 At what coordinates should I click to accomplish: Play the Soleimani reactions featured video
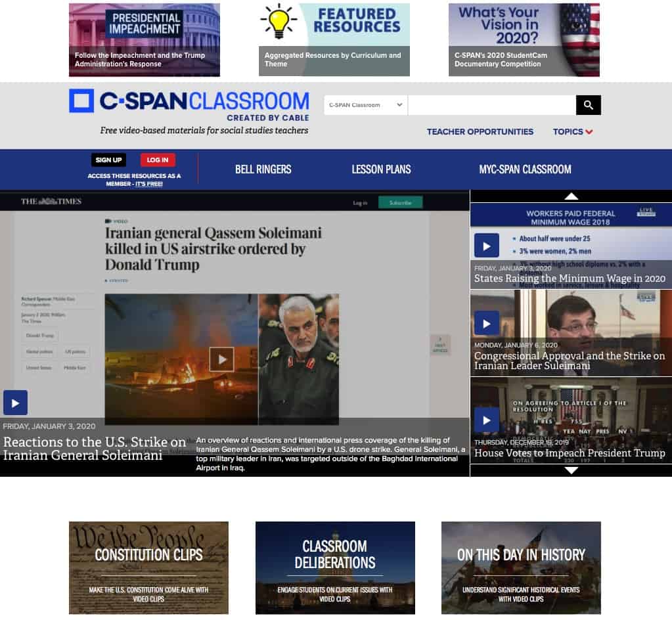point(15,403)
